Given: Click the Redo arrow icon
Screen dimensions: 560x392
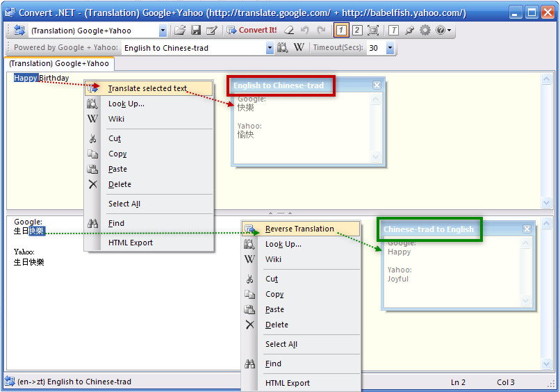Looking at the screenshot, I should [322, 31].
